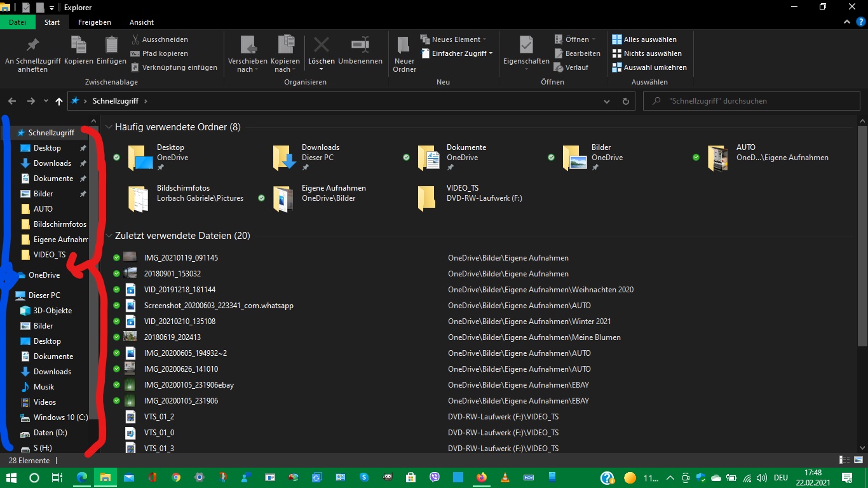Open Neues Element dropdown
The width and height of the screenshot is (868, 488).
453,39
